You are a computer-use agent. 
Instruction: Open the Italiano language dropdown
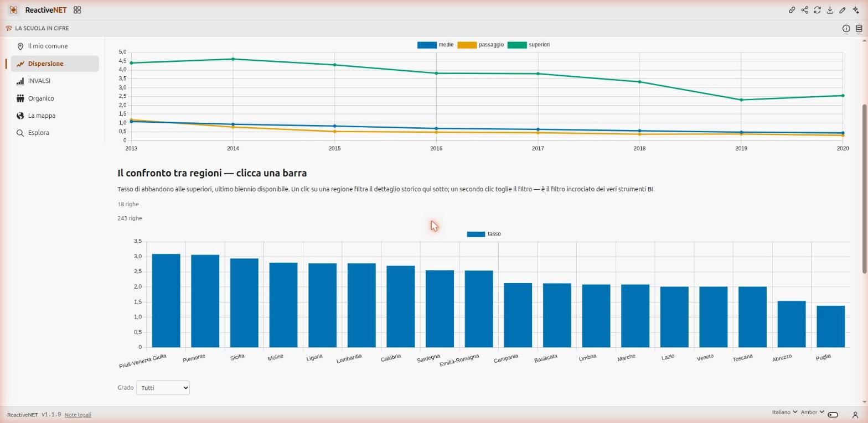pyautogui.click(x=784, y=412)
